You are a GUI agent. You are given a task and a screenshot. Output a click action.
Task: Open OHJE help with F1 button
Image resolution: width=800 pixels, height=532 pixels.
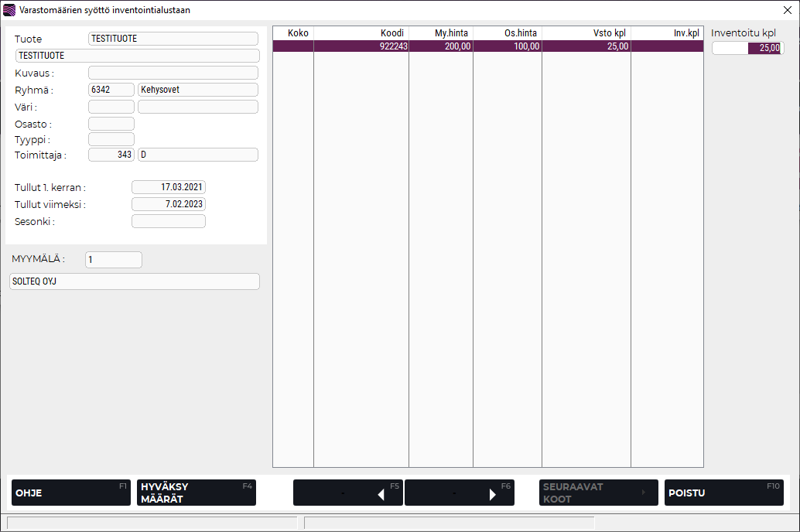(x=70, y=493)
